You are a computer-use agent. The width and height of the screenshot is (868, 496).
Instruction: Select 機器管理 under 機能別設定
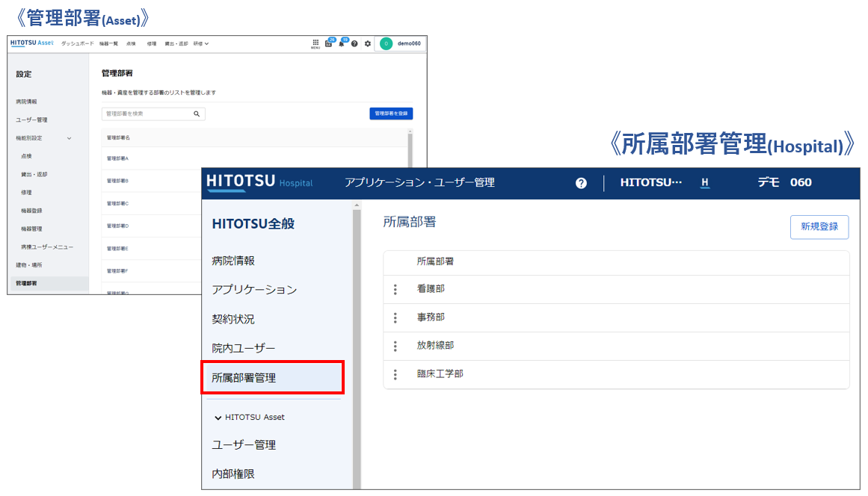click(31, 229)
